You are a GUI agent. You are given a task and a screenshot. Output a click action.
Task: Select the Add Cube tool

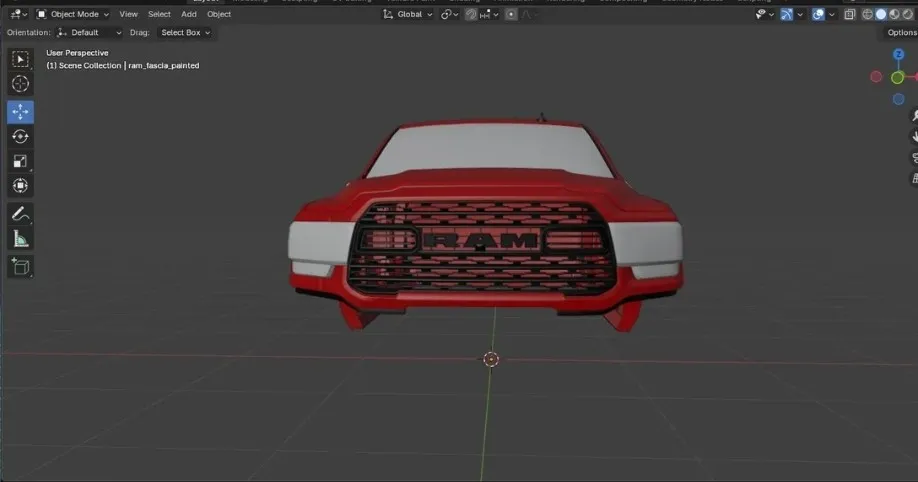tap(20, 266)
